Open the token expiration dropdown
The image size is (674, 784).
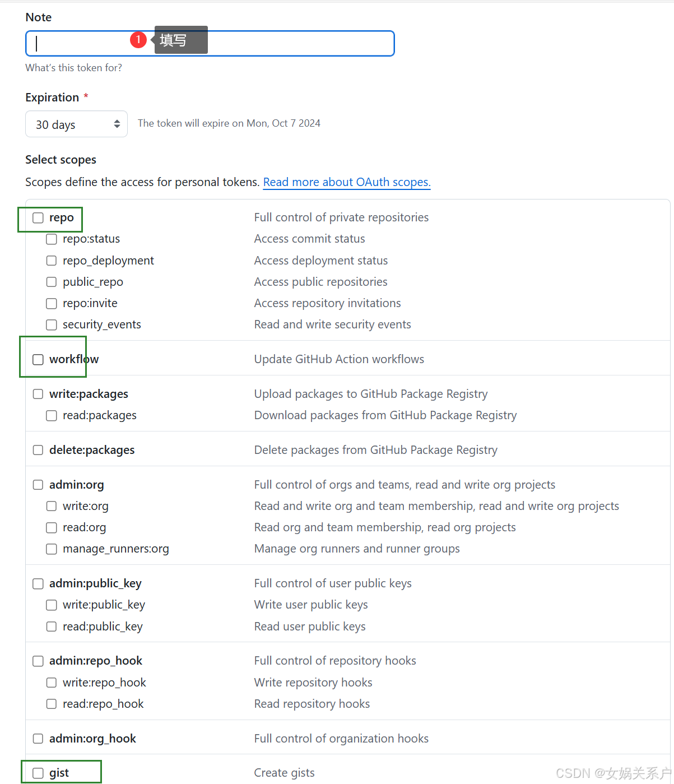76,124
